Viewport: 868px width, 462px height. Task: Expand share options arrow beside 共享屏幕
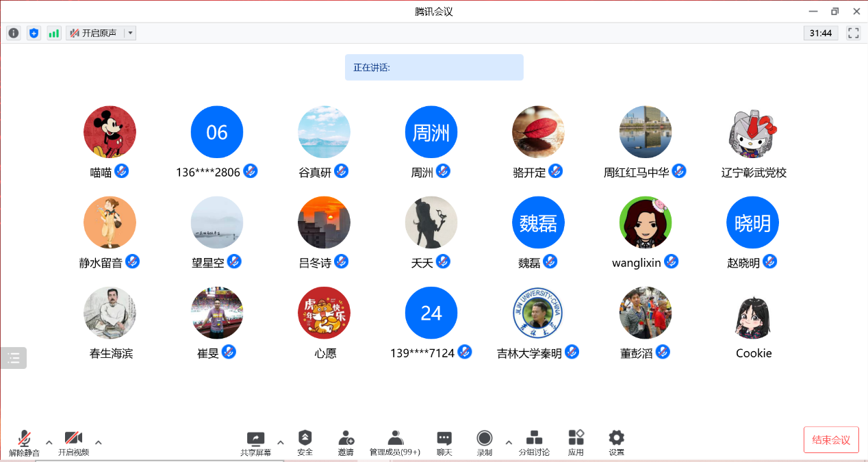point(280,442)
